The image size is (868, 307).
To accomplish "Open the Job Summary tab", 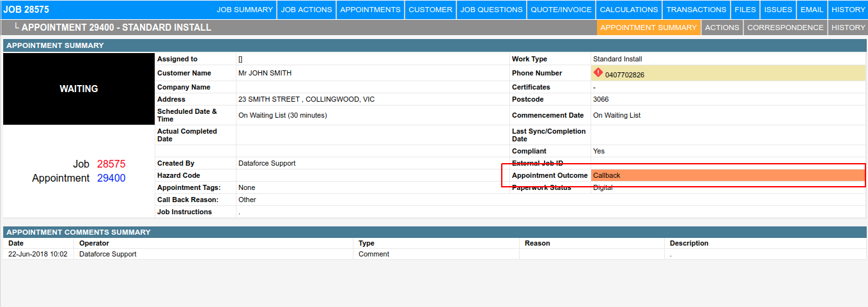I will [x=245, y=10].
